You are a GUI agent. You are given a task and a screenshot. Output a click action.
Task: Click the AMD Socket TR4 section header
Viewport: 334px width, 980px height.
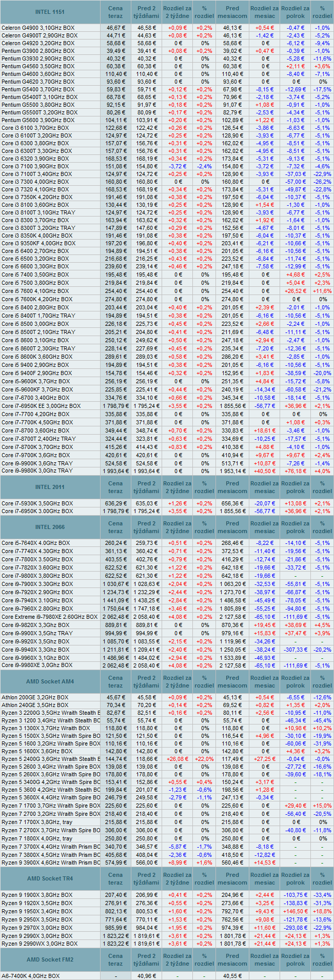50,878
